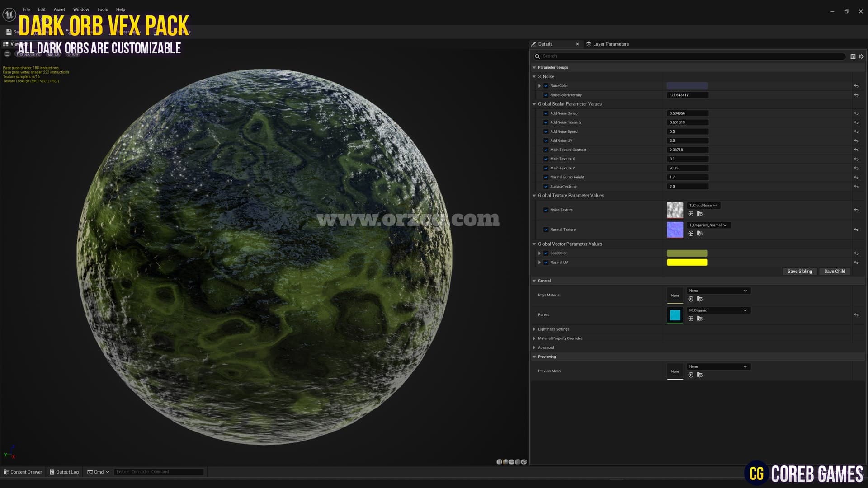Browse to Noise Texture in Content Browser
Viewport: 868px width, 488px height.
[x=700, y=214]
